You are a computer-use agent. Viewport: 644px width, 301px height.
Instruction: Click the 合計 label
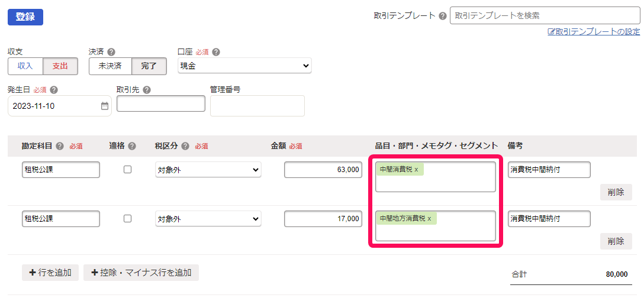[519, 274]
